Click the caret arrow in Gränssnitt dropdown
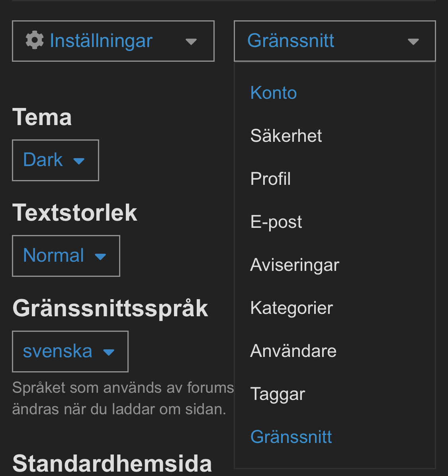The width and height of the screenshot is (448, 476). (x=413, y=41)
